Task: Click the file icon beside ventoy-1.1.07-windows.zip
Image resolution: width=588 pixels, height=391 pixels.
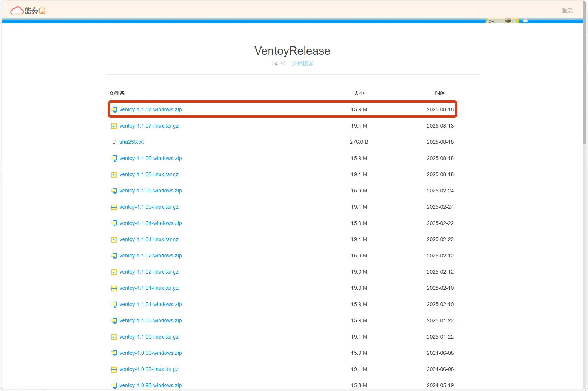Action: 114,110
